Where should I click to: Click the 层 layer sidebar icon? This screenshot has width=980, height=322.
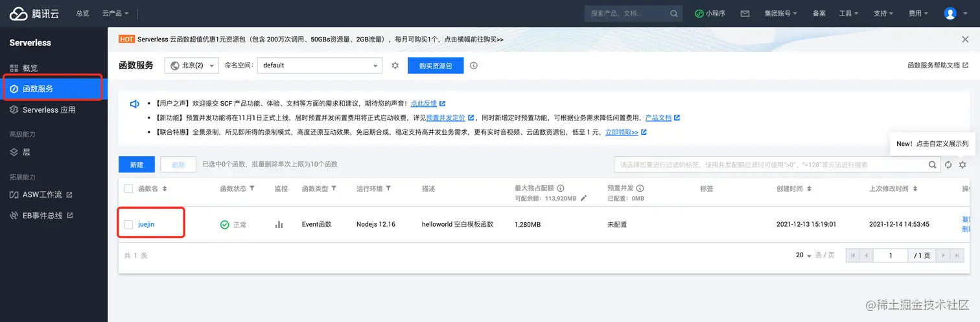click(x=14, y=152)
